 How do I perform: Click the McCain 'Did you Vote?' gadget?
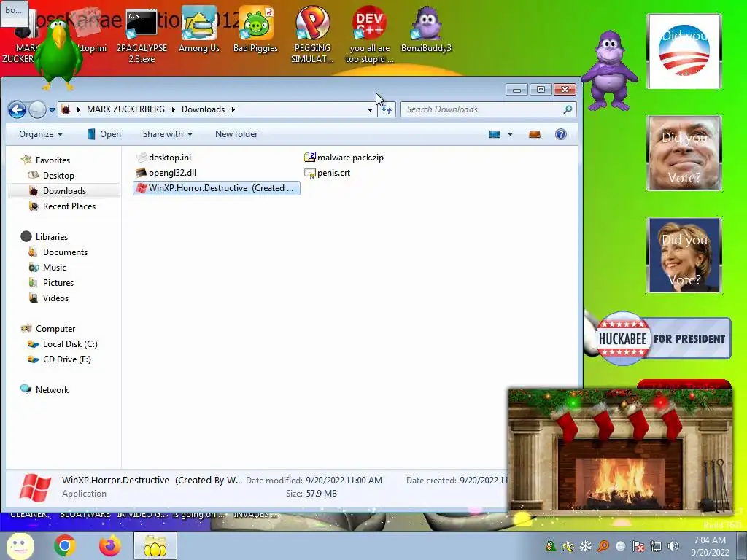pos(684,153)
